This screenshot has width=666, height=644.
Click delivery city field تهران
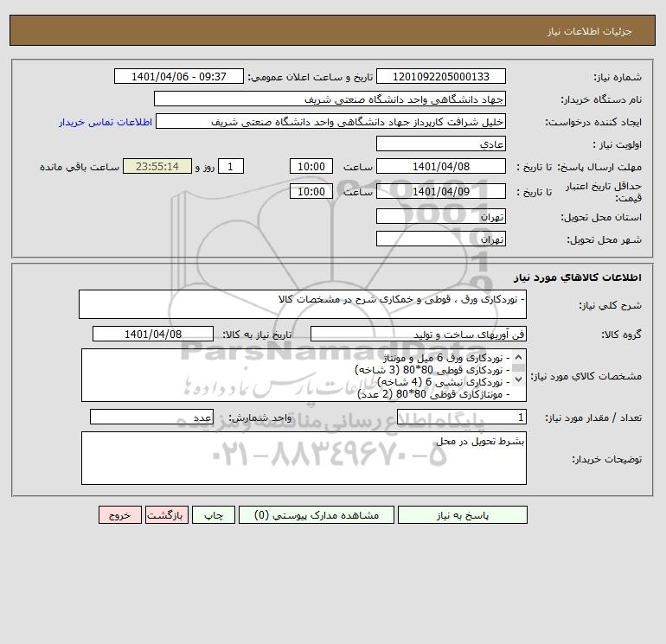click(x=441, y=239)
